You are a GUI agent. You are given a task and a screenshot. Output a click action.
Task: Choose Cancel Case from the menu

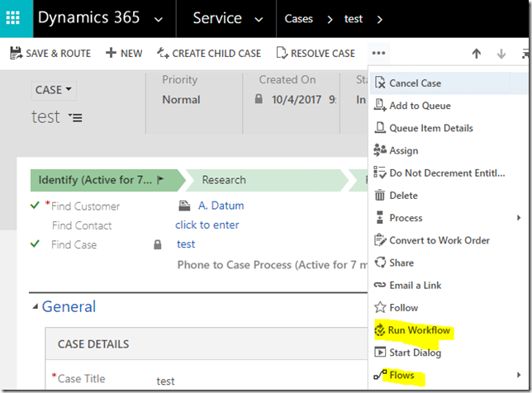[x=449, y=83]
